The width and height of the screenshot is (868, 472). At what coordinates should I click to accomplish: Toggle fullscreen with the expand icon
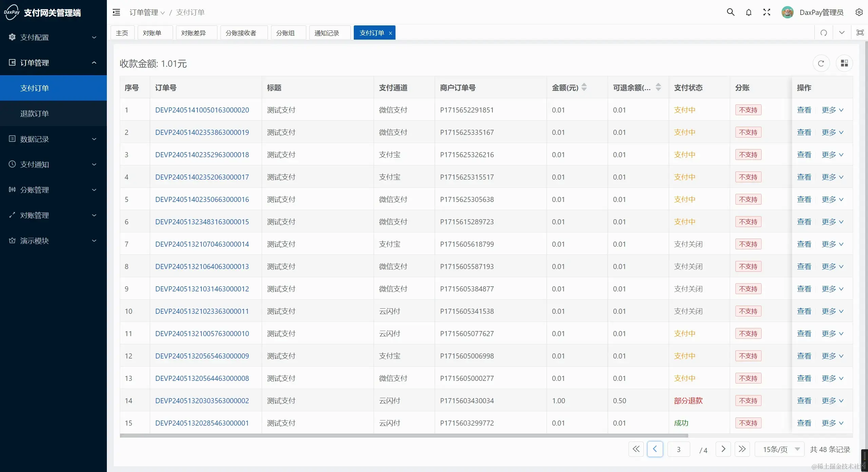pyautogui.click(x=766, y=12)
